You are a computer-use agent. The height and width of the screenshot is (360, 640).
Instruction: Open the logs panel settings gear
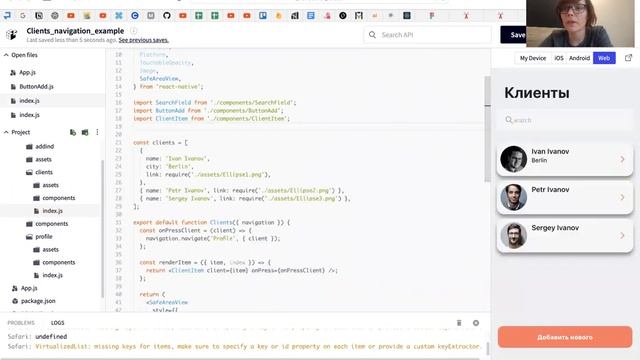pos(476,323)
